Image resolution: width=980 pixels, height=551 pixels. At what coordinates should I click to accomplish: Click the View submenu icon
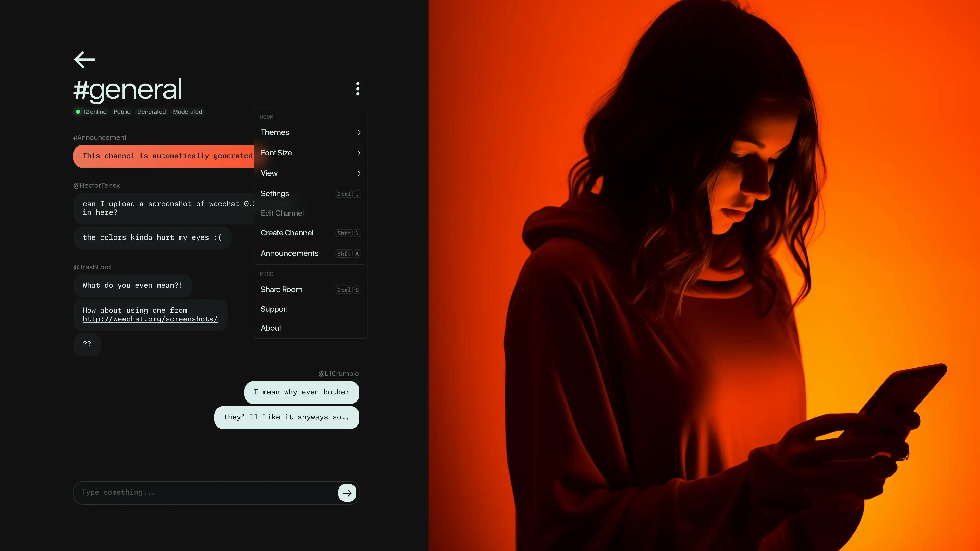coord(359,173)
